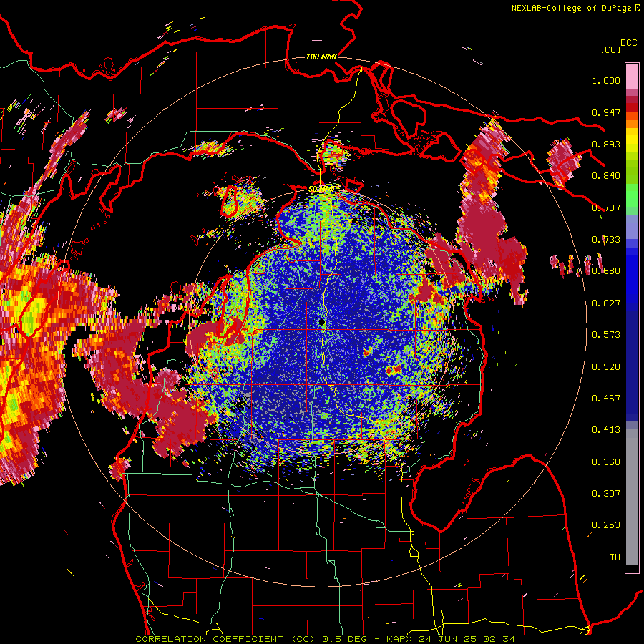Screen dimensions: 644x644
Task: Select the 0.787 legend value
Action: [x=606, y=208]
